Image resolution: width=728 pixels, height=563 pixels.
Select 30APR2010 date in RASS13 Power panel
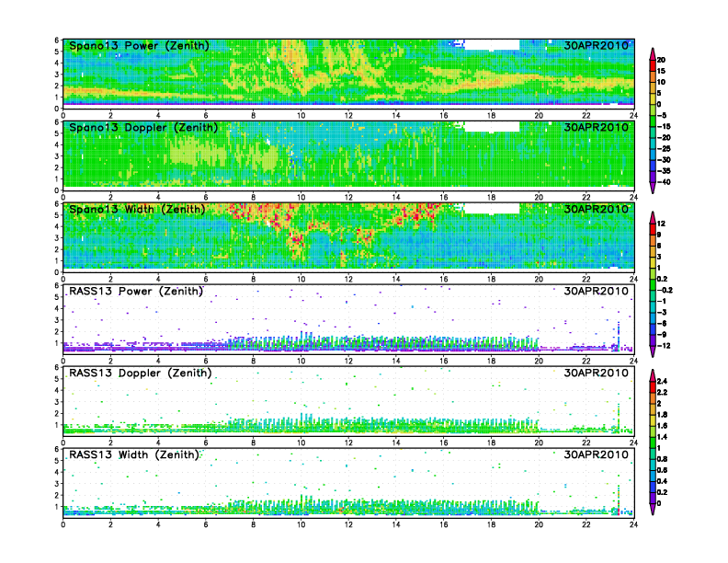pos(597,292)
